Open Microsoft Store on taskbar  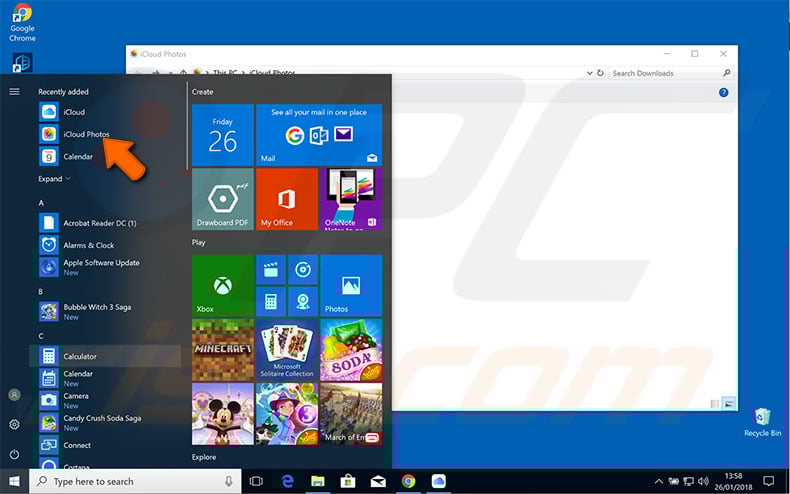[348, 481]
